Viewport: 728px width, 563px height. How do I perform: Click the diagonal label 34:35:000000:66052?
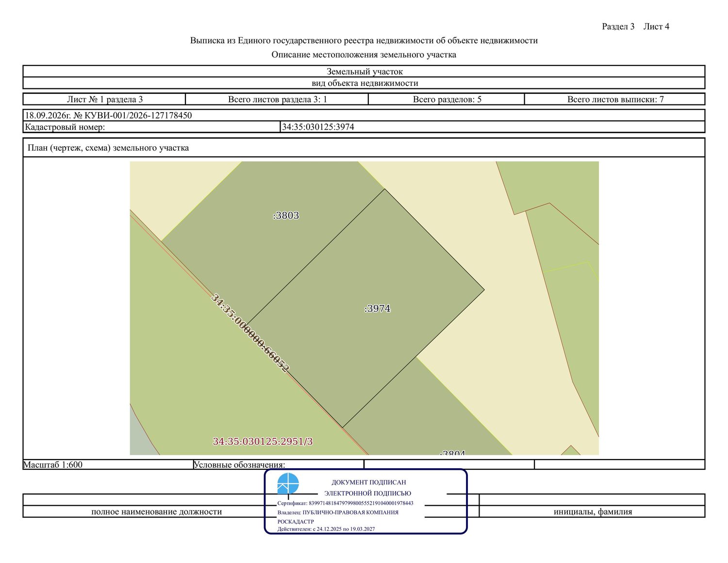[x=250, y=333]
